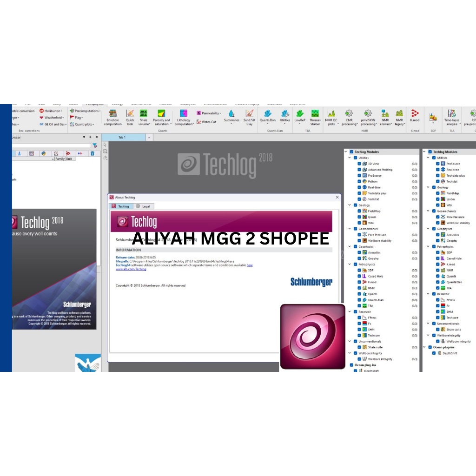Toggle Cased Hole checkbox in the right modules panel

(x=438, y=258)
